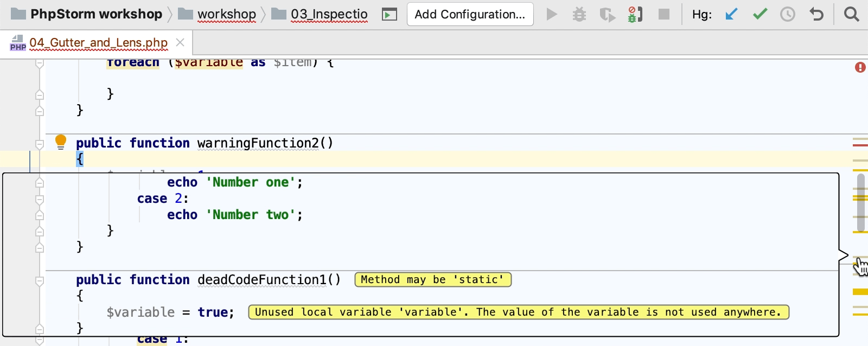Start debugging with the bug icon
The height and width of the screenshot is (346, 868).
pos(579,14)
